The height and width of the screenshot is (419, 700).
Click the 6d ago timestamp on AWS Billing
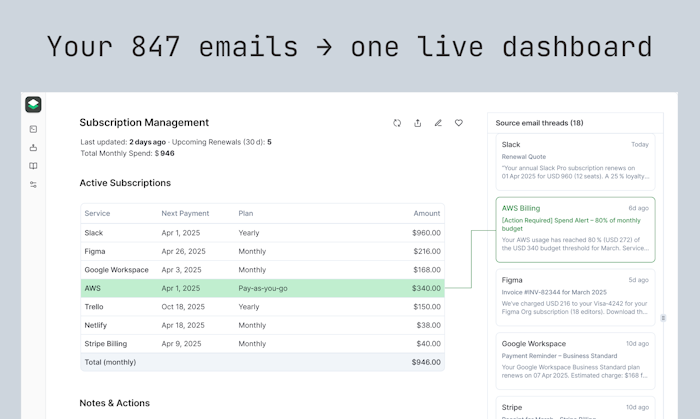pyautogui.click(x=638, y=208)
